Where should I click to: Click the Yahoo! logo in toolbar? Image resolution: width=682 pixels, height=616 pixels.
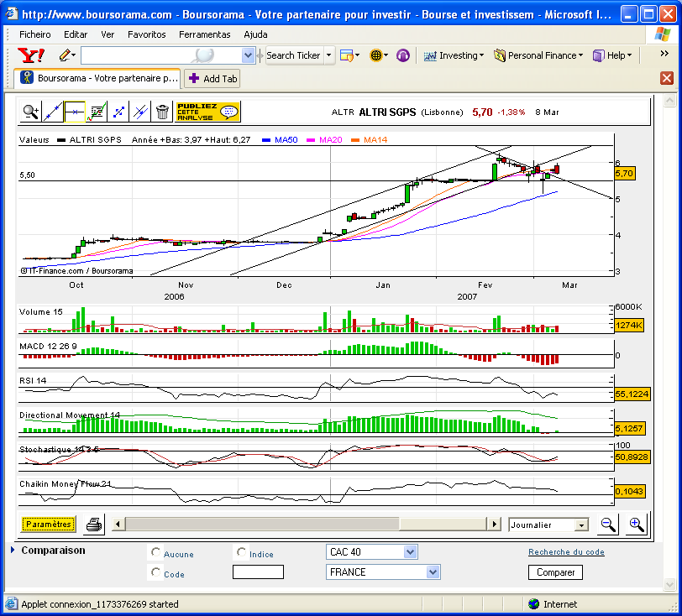pyautogui.click(x=31, y=55)
